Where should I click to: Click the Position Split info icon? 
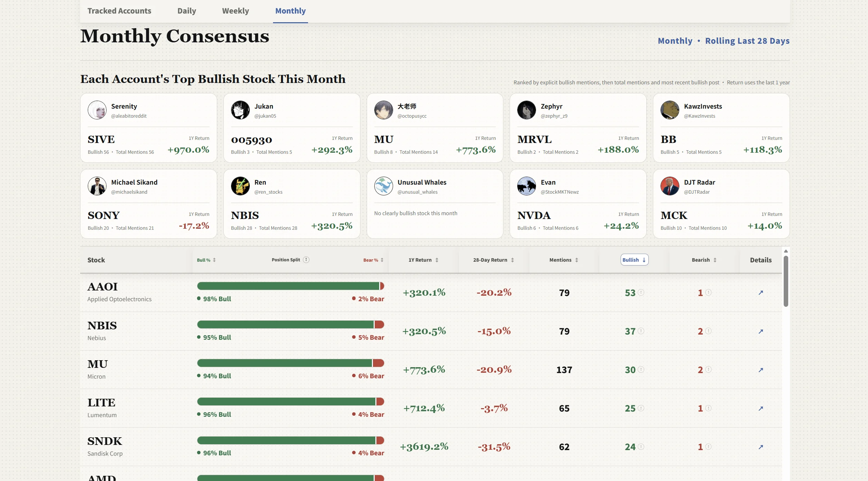pos(306,260)
